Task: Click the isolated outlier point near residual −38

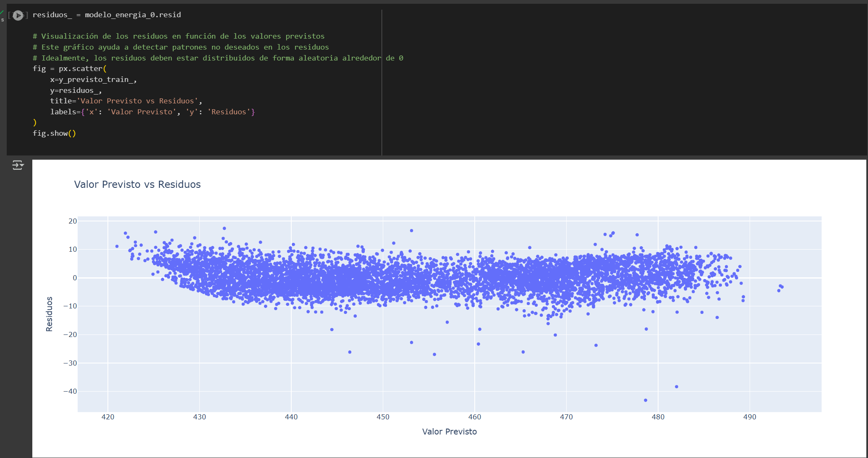Action: point(677,387)
